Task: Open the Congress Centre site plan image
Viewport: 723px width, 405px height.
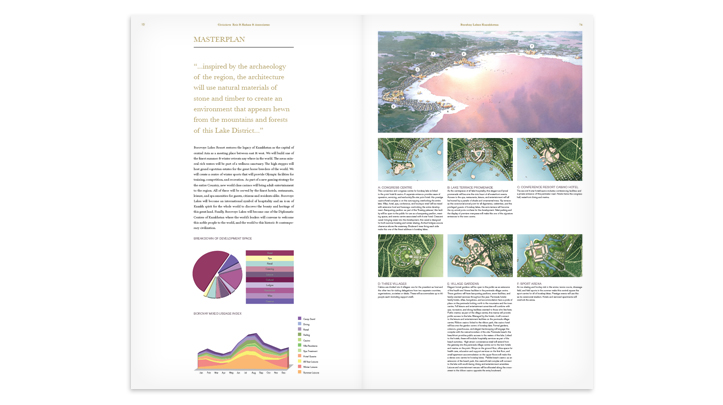Action: pos(410,159)
